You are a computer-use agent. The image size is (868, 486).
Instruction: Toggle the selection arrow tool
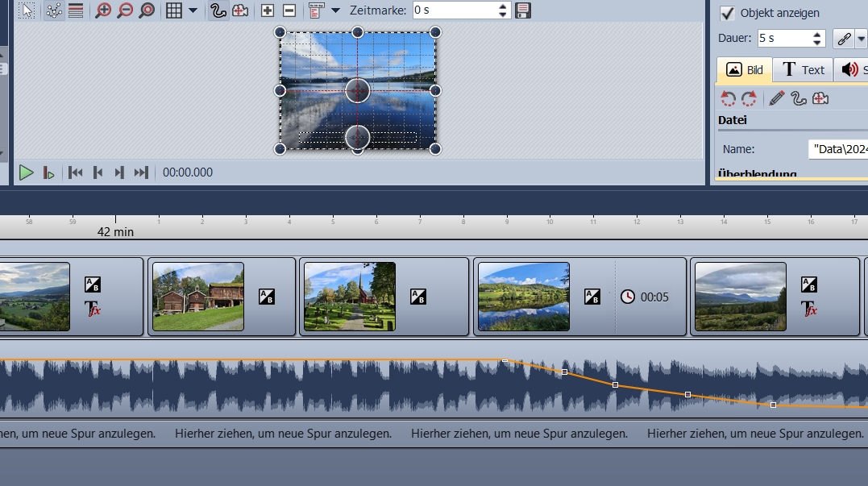[x=27, y=10]
